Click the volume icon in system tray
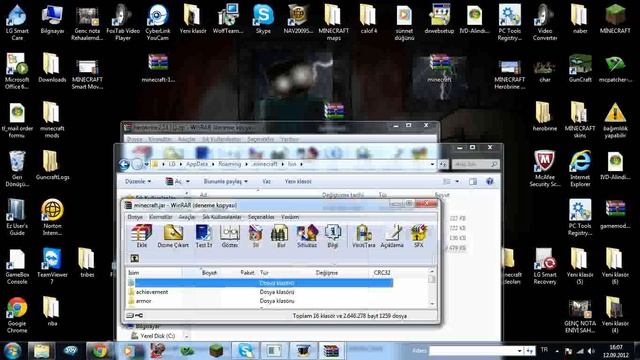Image resolution: width=640 pixels, height=360 pixels. (x=591, y=351)
